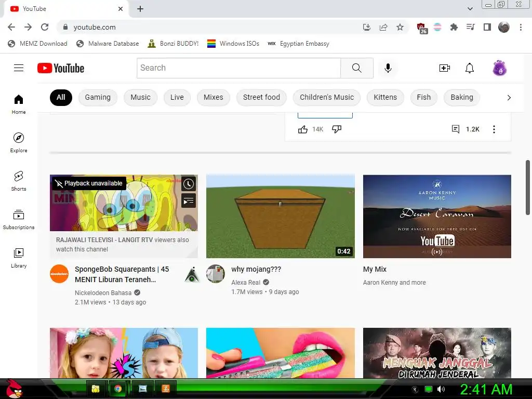Screen dimensions: 532x399
Task: Open the 1.2K comments icon
Action: tap(456, 129)
